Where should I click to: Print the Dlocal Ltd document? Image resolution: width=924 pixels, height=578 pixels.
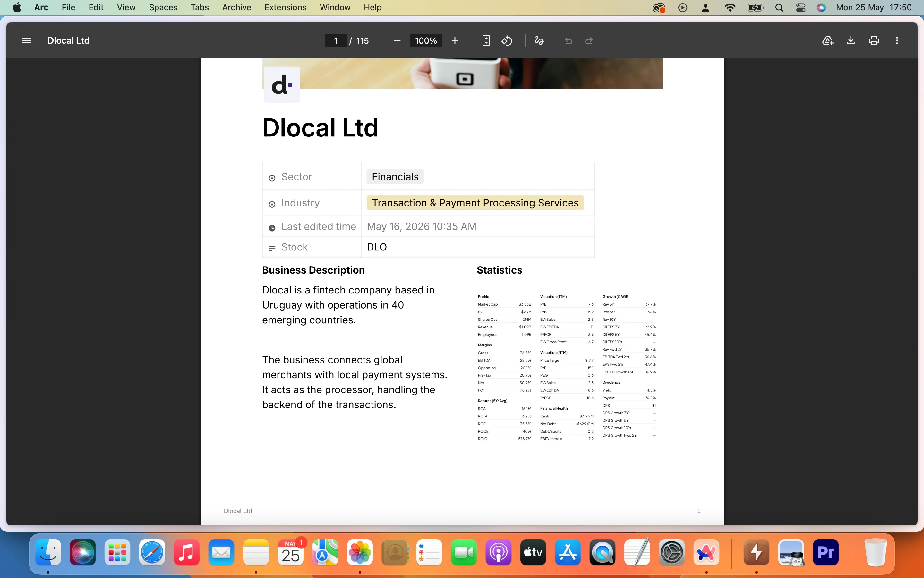pyautogui.click(x=874, y=40)
